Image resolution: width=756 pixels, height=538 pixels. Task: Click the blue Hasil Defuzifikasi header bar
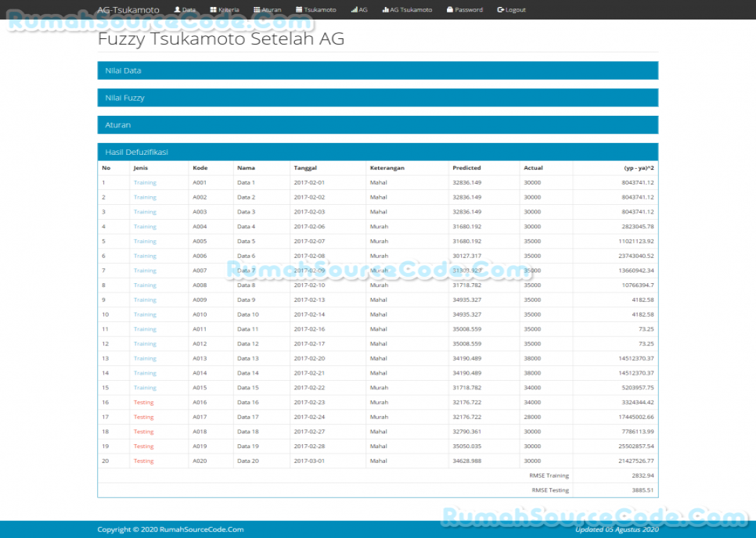377,151
